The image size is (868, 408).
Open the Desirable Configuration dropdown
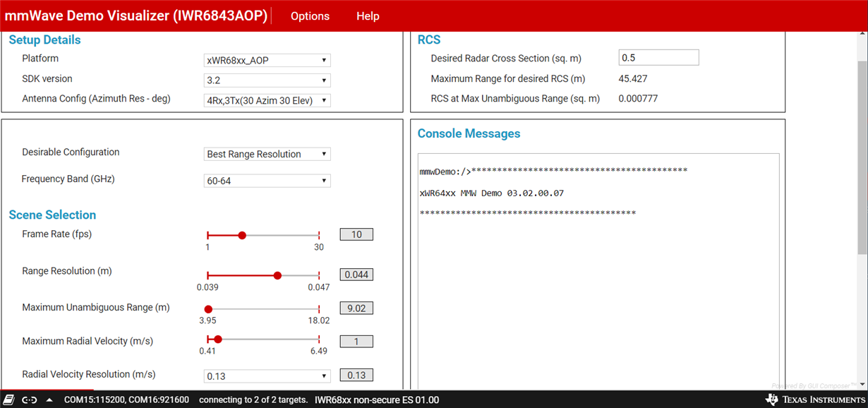point(267,154)
